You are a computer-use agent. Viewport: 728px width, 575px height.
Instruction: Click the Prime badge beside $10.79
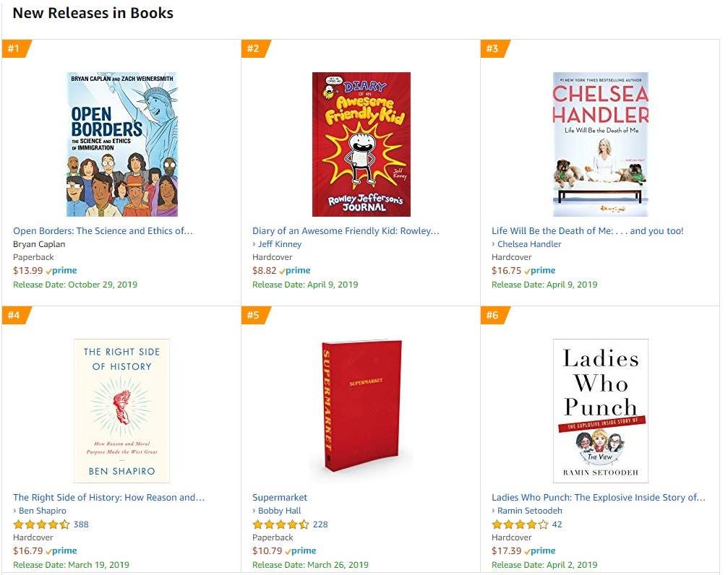pyautogui.click(x=301, y=550)
